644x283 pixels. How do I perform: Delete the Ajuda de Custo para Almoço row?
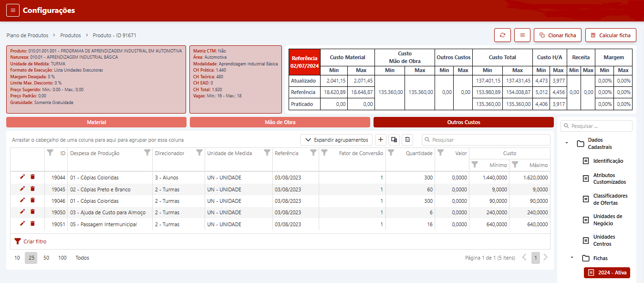coord(32,212)
